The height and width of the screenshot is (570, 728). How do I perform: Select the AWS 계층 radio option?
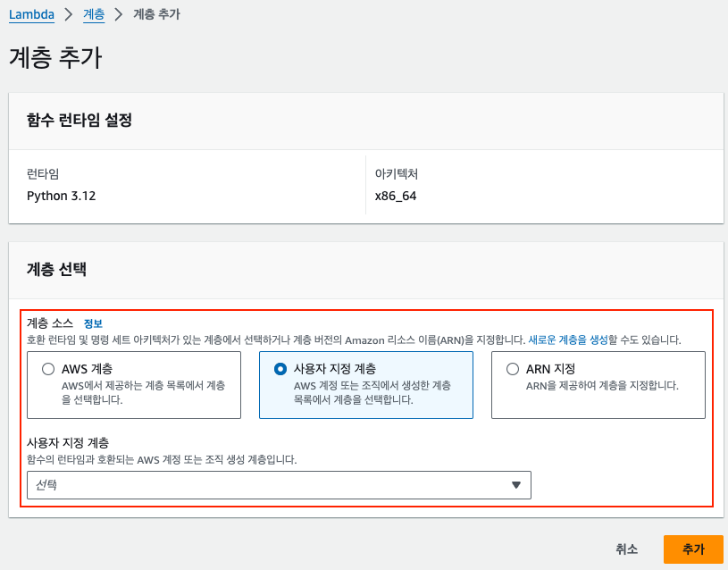click(48, 369)
